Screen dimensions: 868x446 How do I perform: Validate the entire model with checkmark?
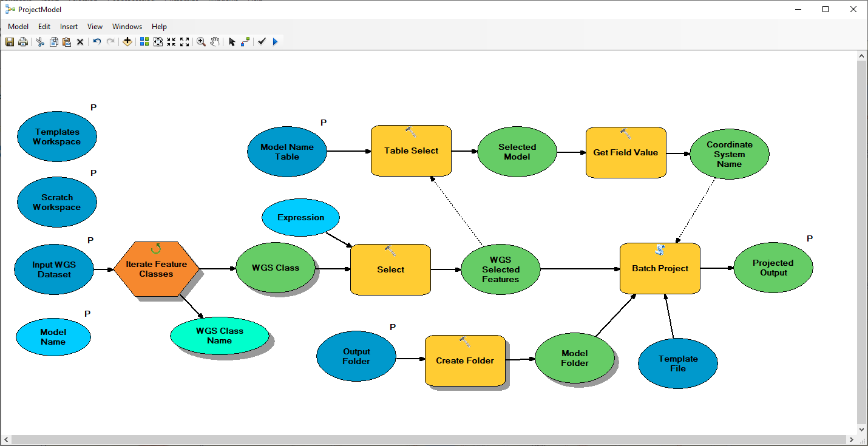(262, 42)
